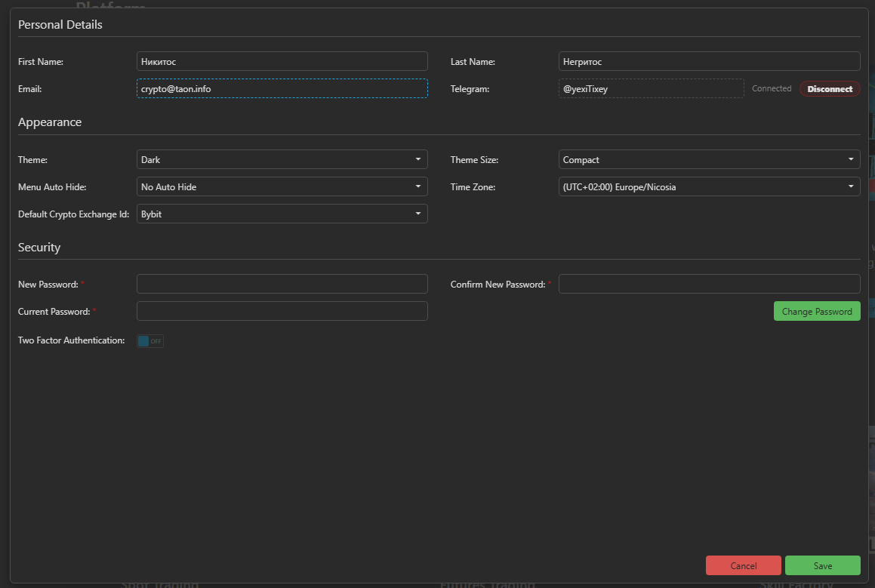This screenshot has width=875, height=588.
Task: Expand the Menu Auto Hide dropdown
Action: pos(282,186)
